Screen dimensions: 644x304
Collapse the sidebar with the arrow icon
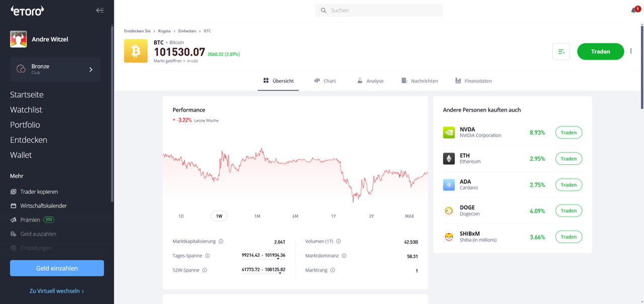(100, 10)
